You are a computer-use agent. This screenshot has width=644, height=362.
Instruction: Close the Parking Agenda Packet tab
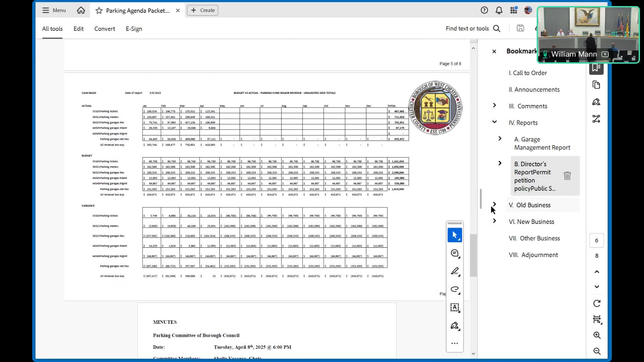click(x=178, y=10)
